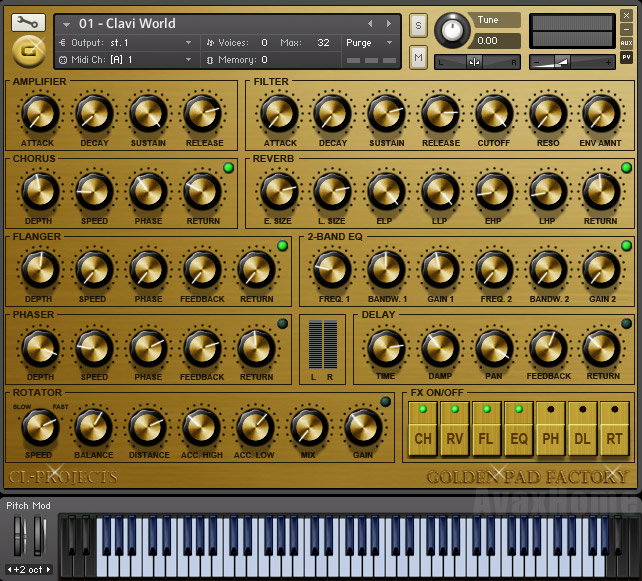The image size is (642, 581).
Task: Go to next preset with right arrow
Action: click(389, 24)
